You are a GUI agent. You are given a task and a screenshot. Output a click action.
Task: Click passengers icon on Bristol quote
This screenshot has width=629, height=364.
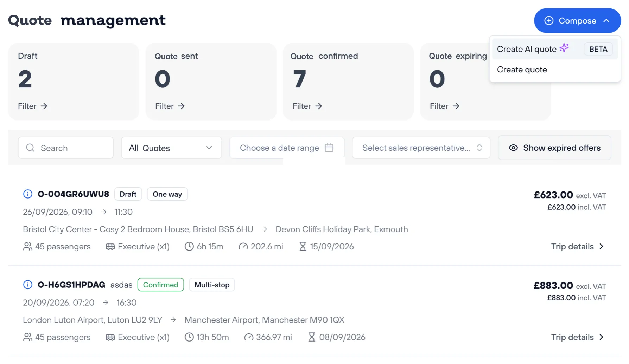coord(27,247)
